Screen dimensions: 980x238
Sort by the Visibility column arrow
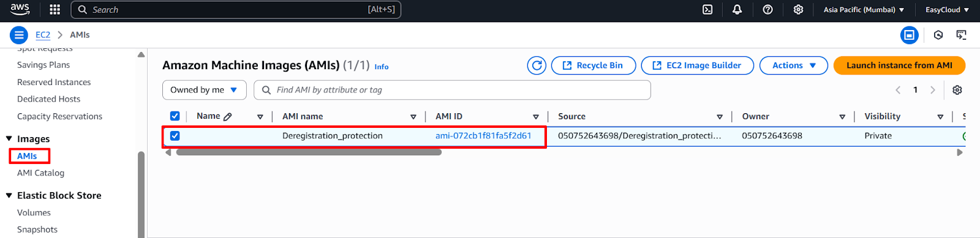[x=940, y=117]
